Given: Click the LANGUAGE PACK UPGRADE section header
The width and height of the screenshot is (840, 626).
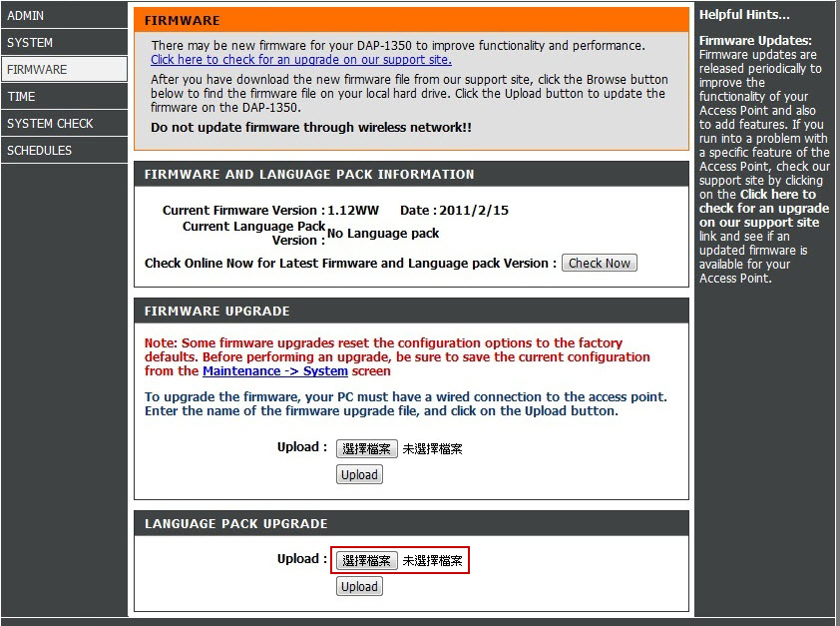Looking at the screenshot, I should (411, 523).
